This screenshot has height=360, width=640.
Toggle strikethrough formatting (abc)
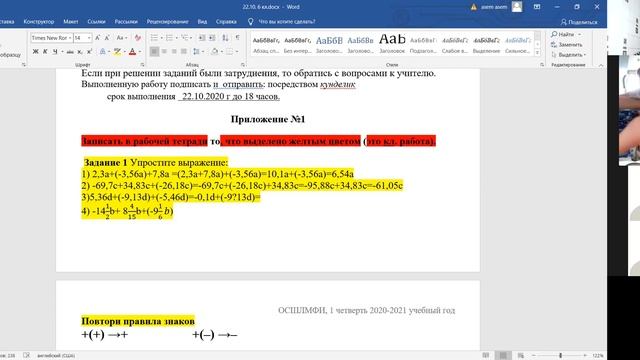(x=70, y=52)
